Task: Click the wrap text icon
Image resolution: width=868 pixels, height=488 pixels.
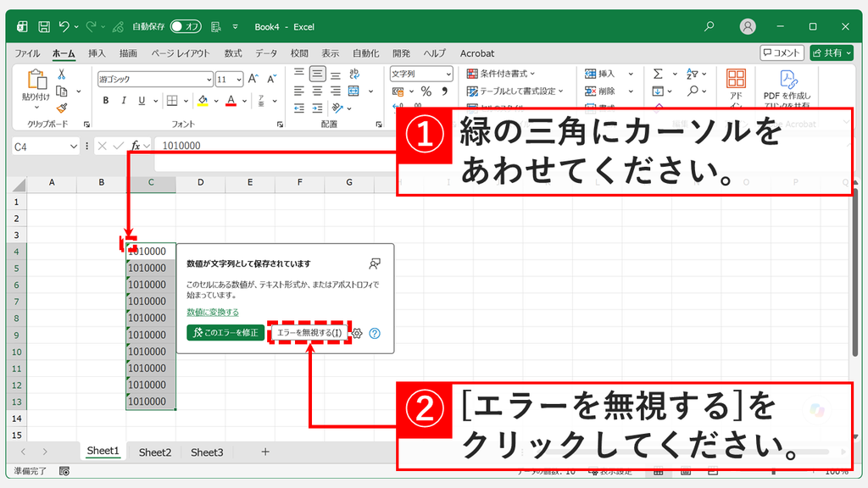Action: (354, 74)
